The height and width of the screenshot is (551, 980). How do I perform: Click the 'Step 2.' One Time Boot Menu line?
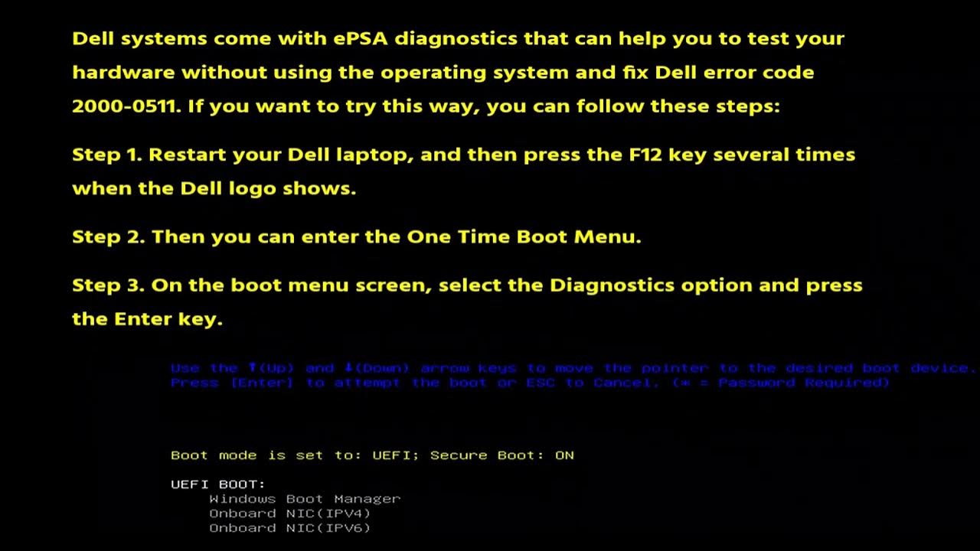[356, 236]
